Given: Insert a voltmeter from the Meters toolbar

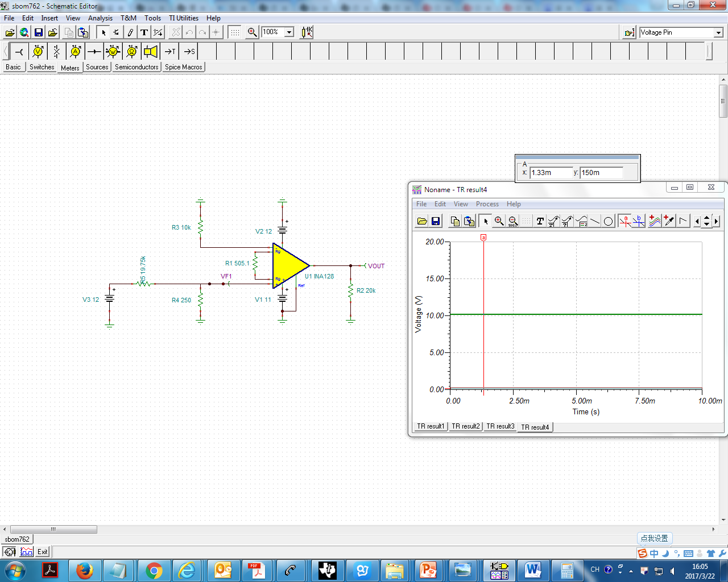Looking at the screenshot, I should [38, 52].
